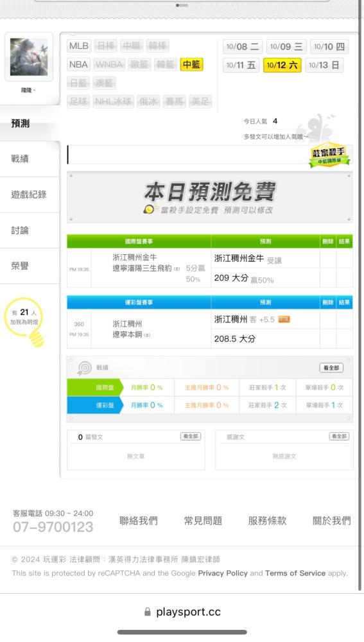
Task: Open the Terms of Service link
Action: point(295,573)
